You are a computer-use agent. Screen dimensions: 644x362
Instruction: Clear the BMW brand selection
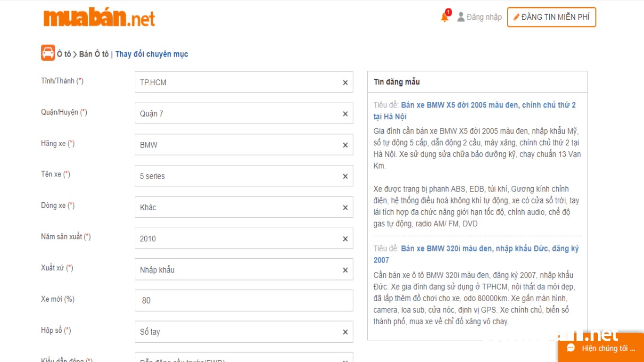coord(345,145)
